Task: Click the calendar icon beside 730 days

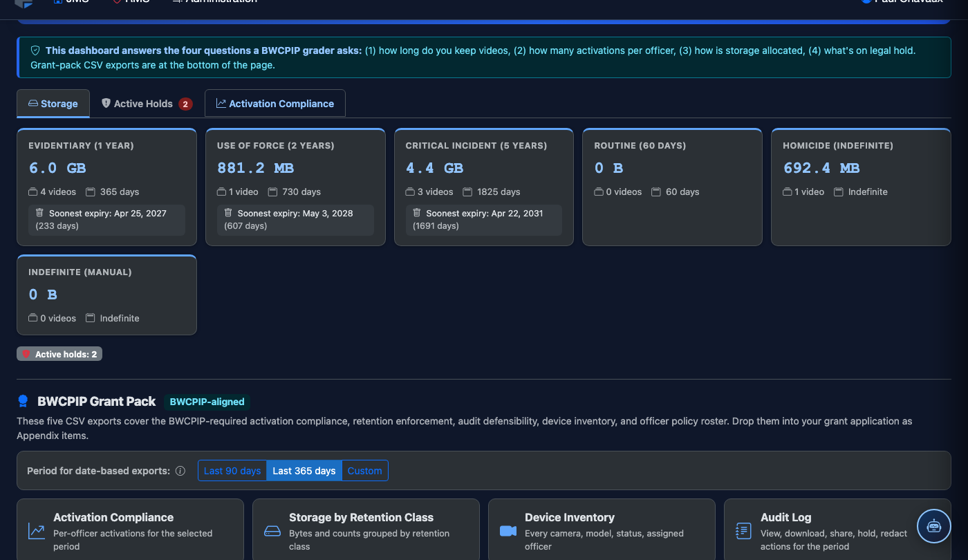Action: (x=273, y=192)
